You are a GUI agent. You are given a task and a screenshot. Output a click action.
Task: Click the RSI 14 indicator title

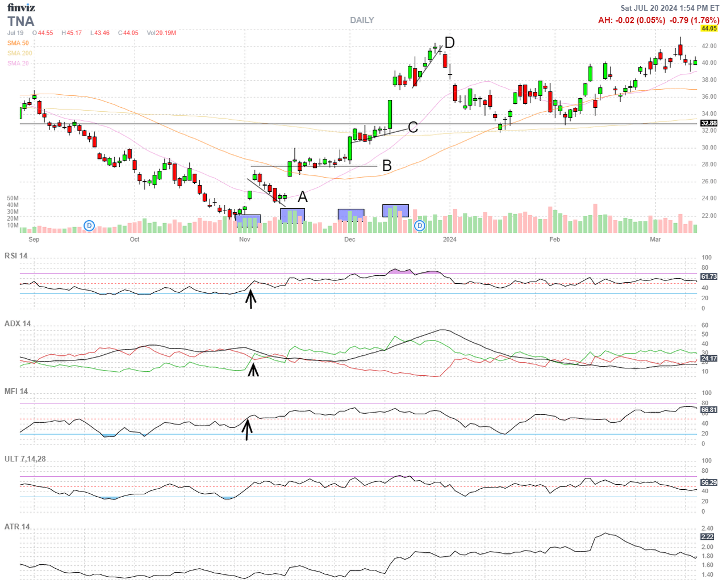(x=16, y=256)
